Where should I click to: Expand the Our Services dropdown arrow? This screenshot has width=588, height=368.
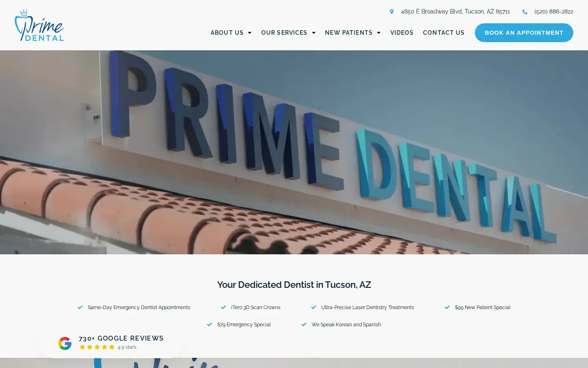coord(314,33)
